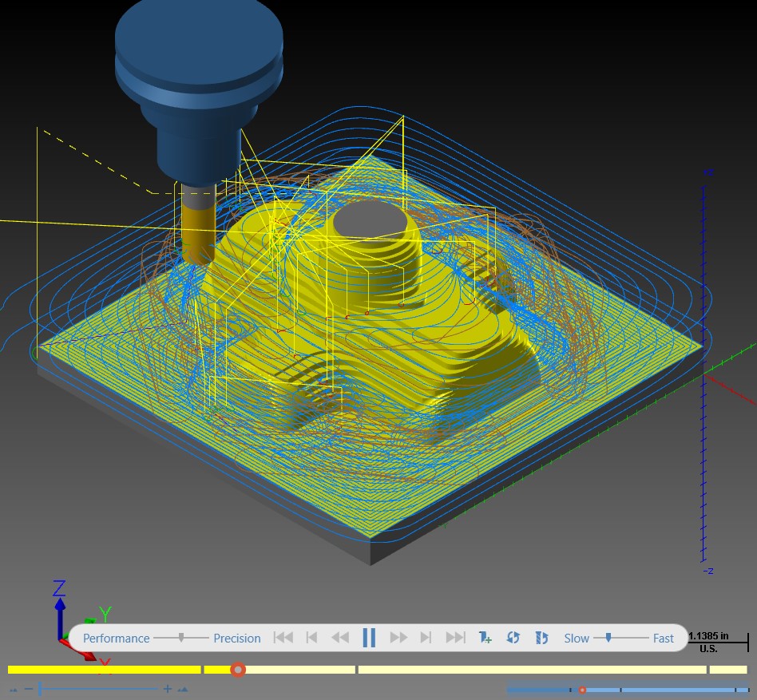Viewport: 757px width, 700px height.
Task: Click the add-bookmark tool icon
Action: tap(485, 638)
